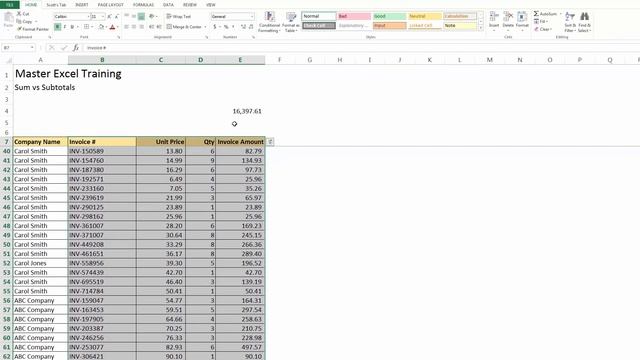Switch to the PAGE LAYOUT tab

111,4
